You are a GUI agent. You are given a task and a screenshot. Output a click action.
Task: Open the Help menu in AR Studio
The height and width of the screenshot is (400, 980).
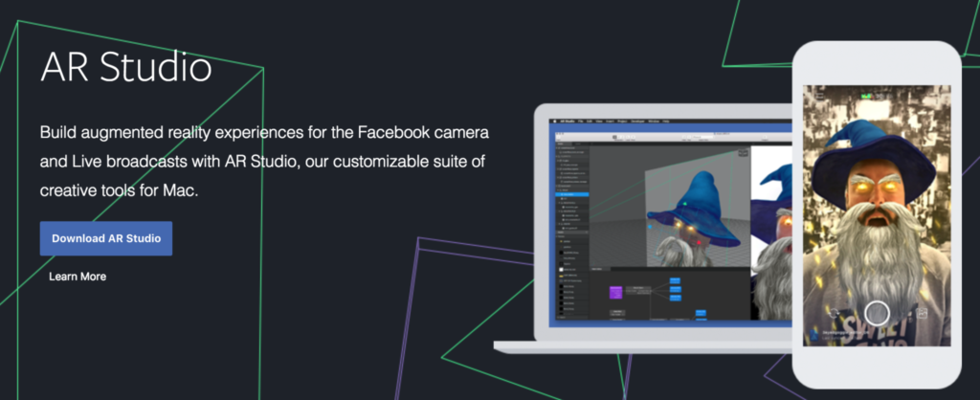[666, 122]
